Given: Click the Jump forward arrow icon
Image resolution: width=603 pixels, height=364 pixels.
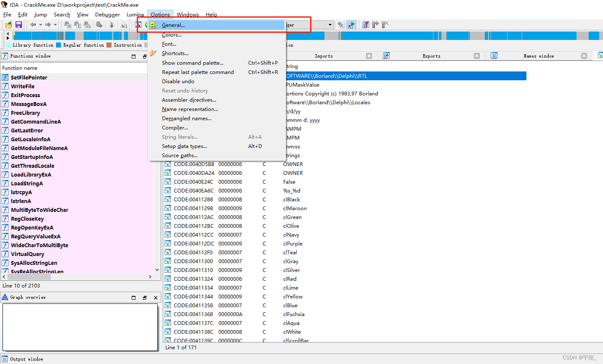Looking at the screenshot, I should point(48,25).
